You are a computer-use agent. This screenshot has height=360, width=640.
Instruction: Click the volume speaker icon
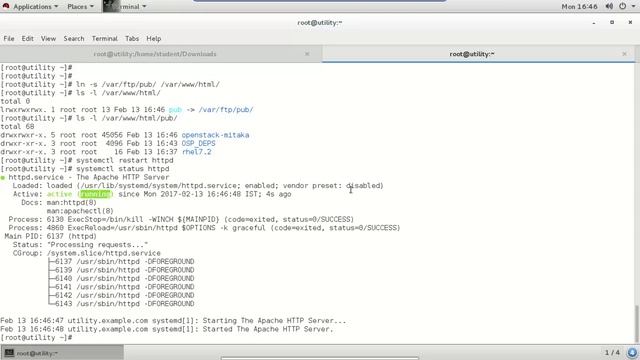[609, 6]
